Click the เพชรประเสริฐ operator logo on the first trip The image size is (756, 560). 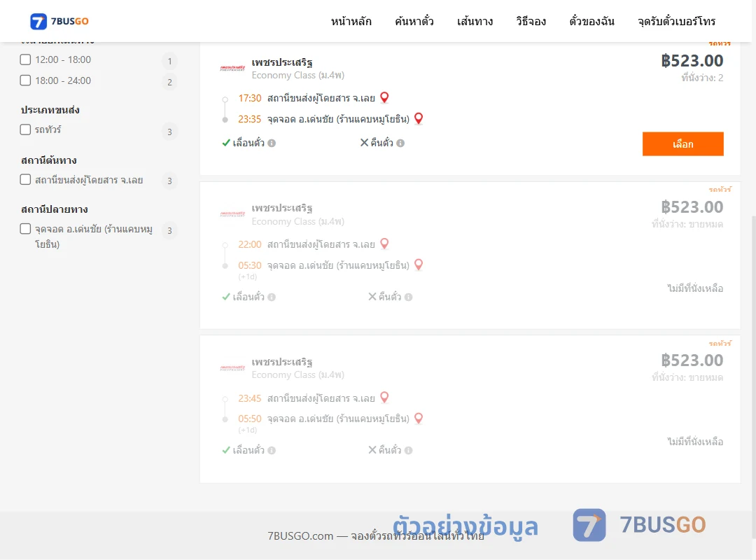[x=232, y=68]
